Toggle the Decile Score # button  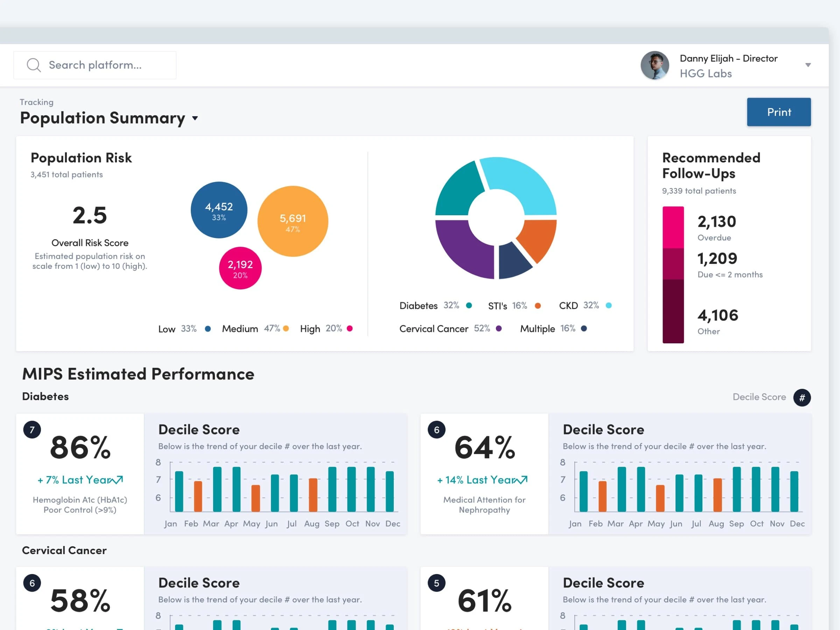(802, 398)
